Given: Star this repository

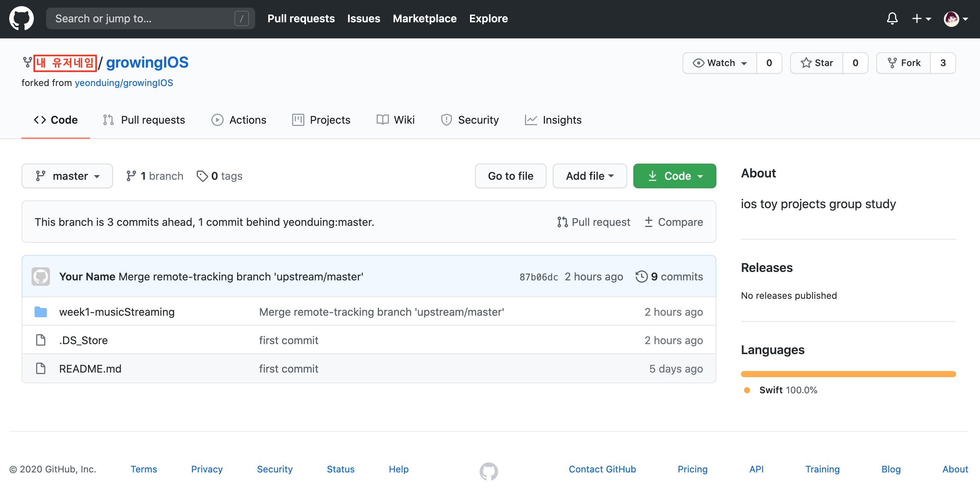Looking at the screenshot, I should [817, 63].
